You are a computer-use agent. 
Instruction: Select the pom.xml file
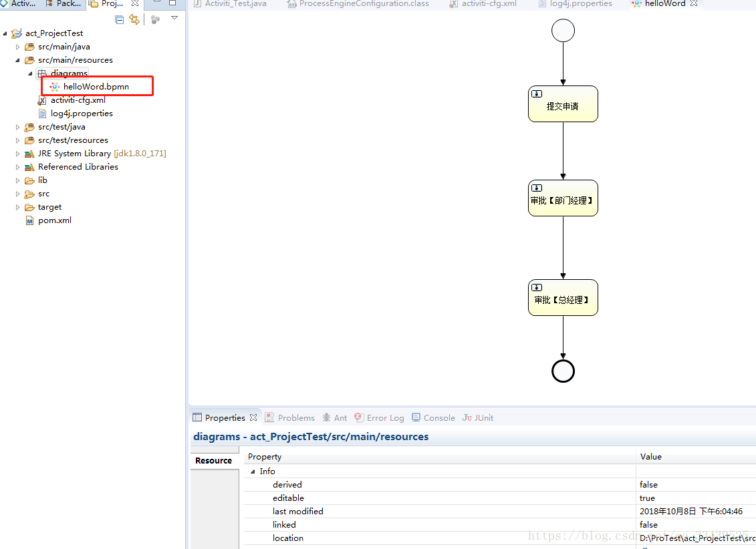pyautogui.click(x=55, y=220)
